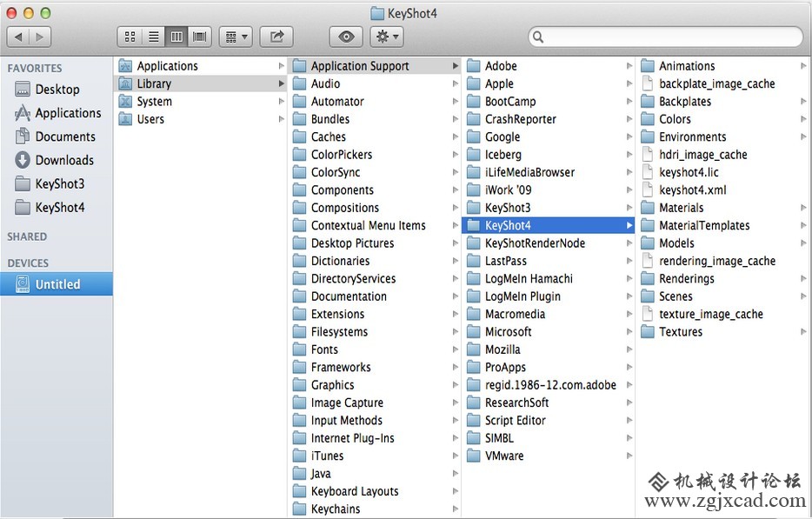Switch to icon view
The image size is (812, 519).
point(130,37)
